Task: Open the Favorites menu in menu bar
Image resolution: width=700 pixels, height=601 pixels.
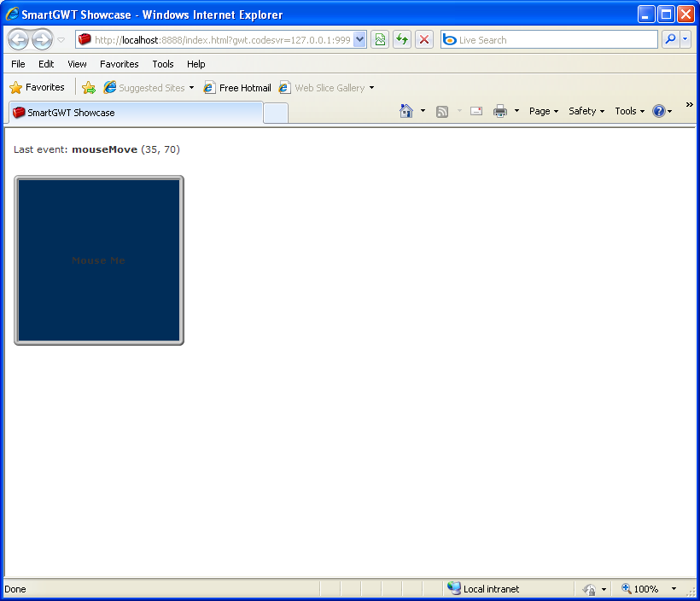Action: click(120, 64)
